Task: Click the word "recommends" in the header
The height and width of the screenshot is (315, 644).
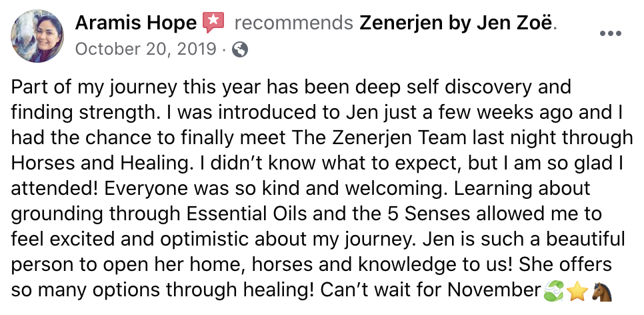Action: tap(293, 24)
